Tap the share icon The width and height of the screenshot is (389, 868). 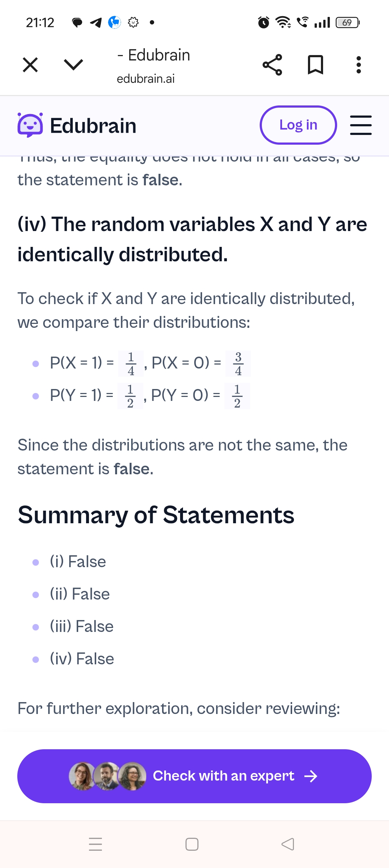pos(272,65)
